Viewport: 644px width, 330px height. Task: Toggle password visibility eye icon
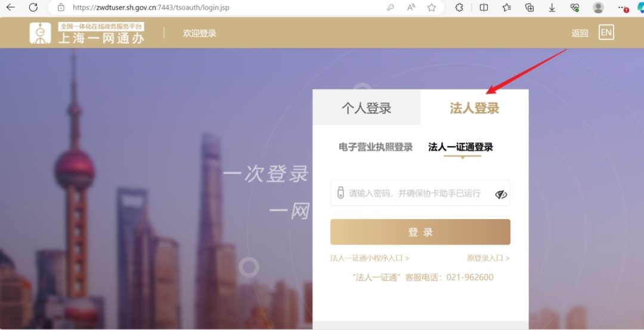(x=500, y=194)
